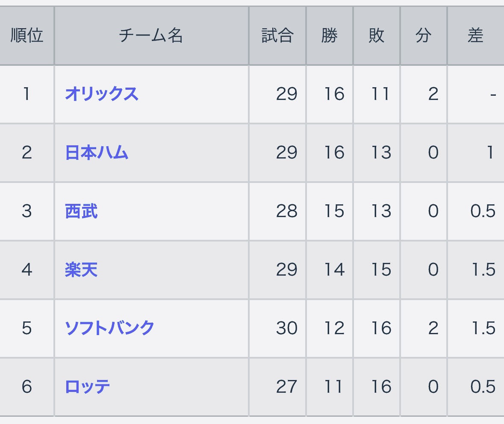Open the 楽天 team link
Viewport: 504px width, 424px height.
(81, 270)
